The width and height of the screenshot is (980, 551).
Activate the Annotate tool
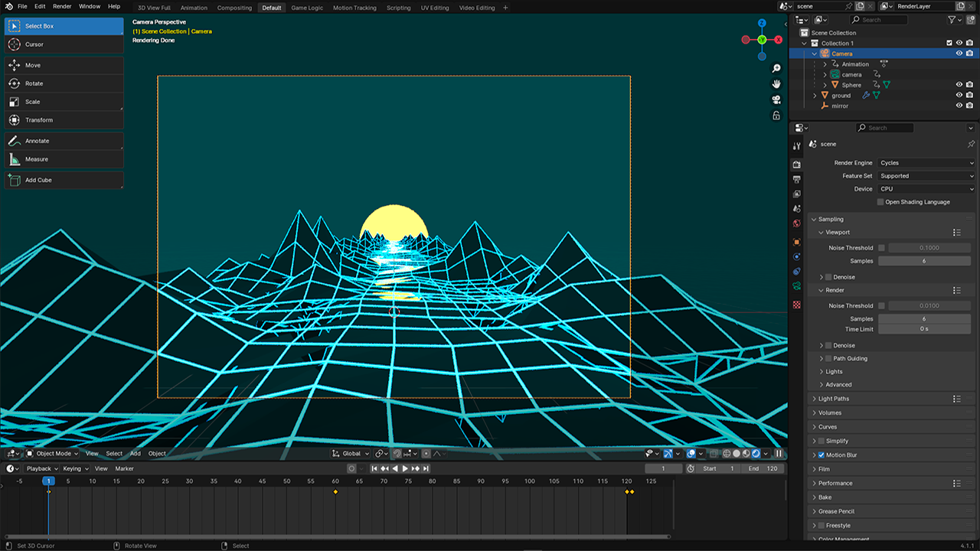click(x=64, y=141)
